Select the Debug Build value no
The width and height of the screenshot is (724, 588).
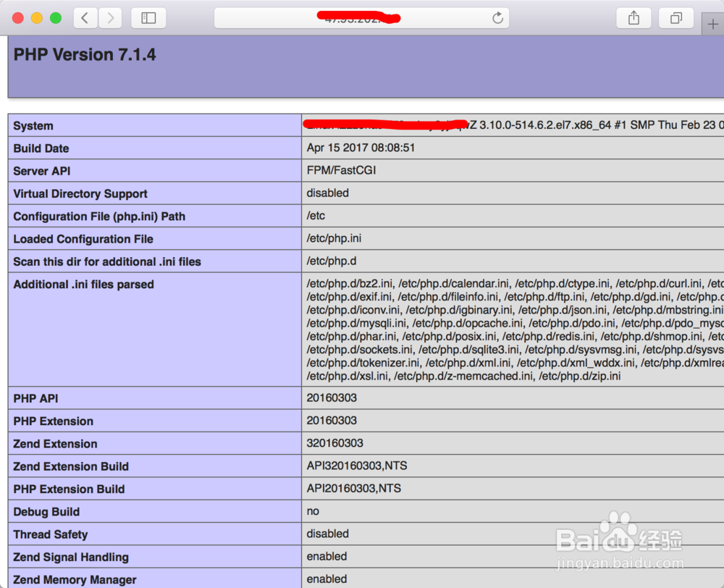click(313, 511)
